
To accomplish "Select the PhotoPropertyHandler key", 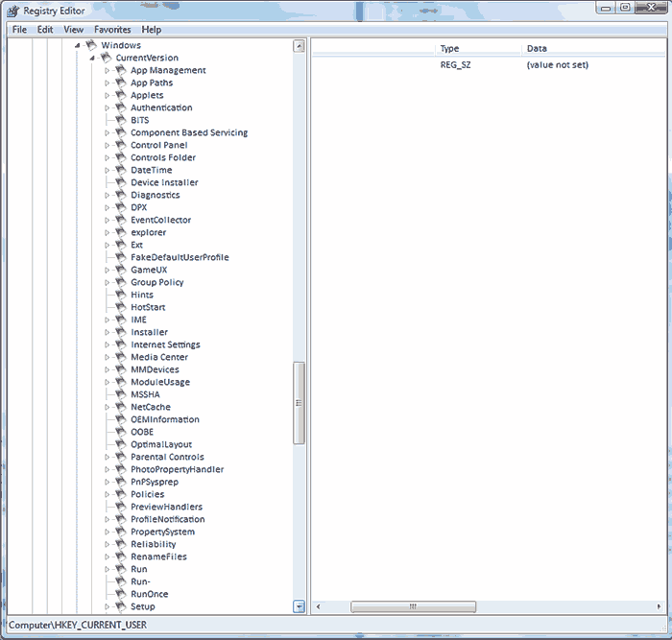I will [x=178, y=469].
